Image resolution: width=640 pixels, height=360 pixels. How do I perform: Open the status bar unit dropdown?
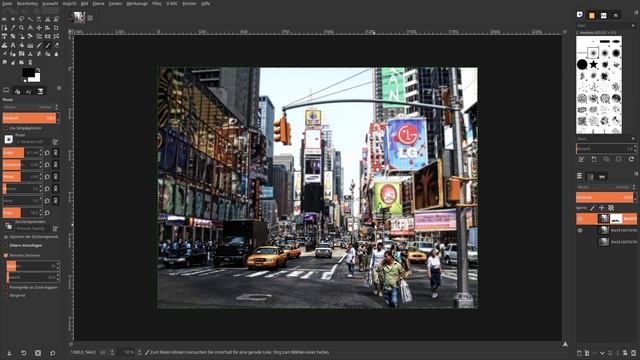point(107,352)
